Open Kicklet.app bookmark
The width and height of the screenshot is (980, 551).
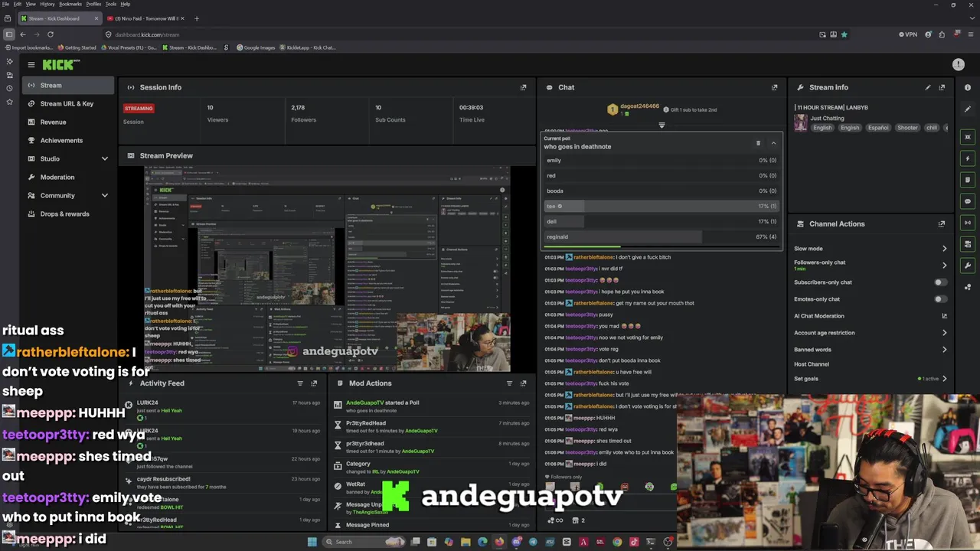pyautogui.click(x=307, y=47)
